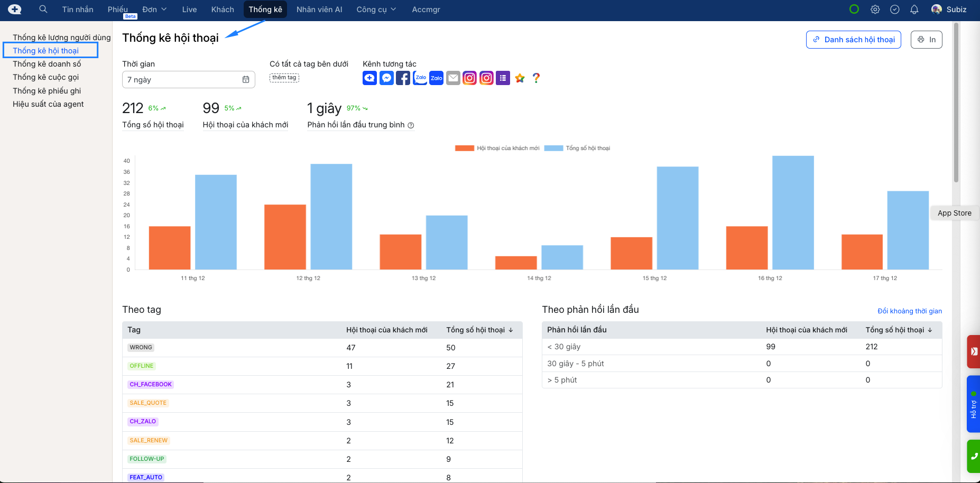
Task: Click the purple form list channel icon
Action: point(503,78)
